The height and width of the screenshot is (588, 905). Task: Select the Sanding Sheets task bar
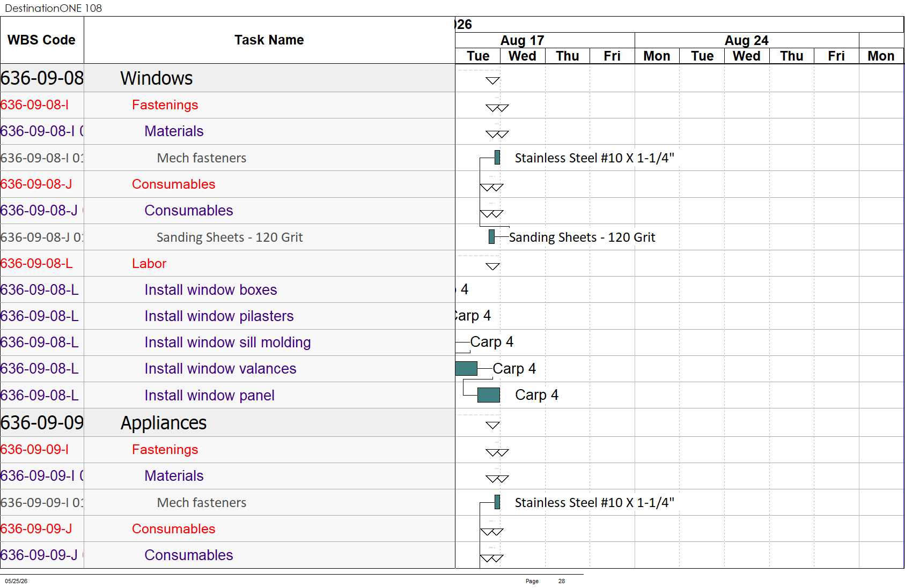click(491, 237)
